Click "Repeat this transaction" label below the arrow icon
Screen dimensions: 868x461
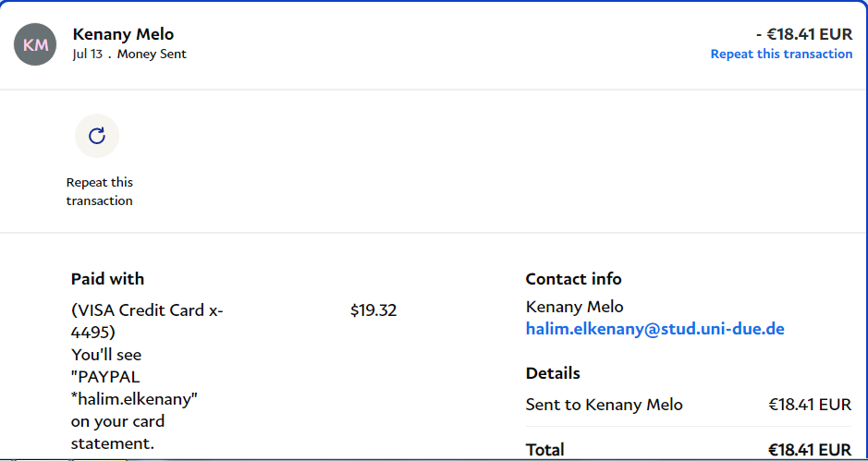click(x=99, y=191)
